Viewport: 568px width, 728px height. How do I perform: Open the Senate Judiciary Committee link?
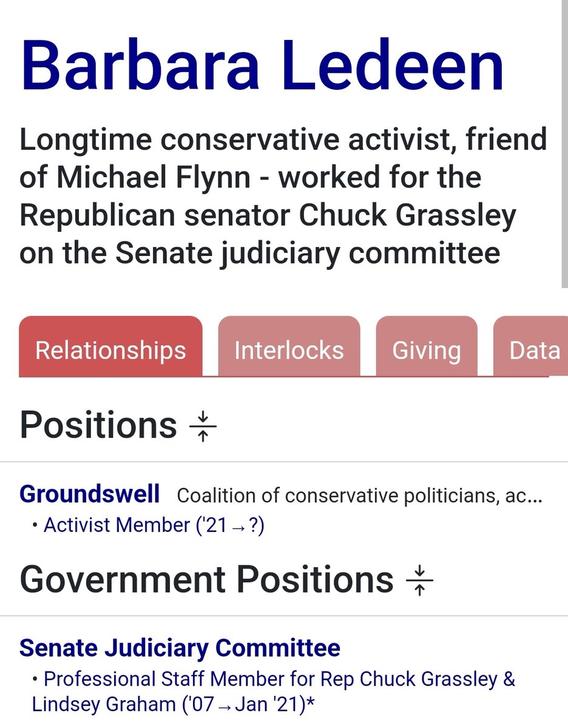(x=180, y=648)
